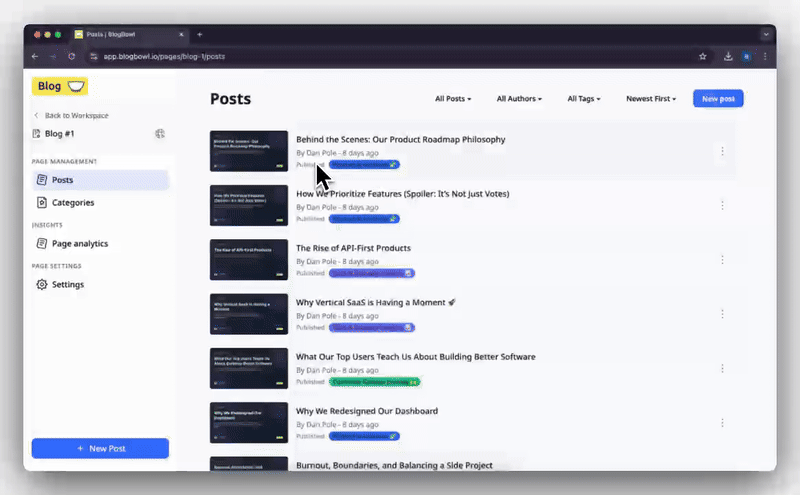The width and height of the screenshot is (800, 495).
Task: Click the browser back arrow
Action: [x=35, y=57]
